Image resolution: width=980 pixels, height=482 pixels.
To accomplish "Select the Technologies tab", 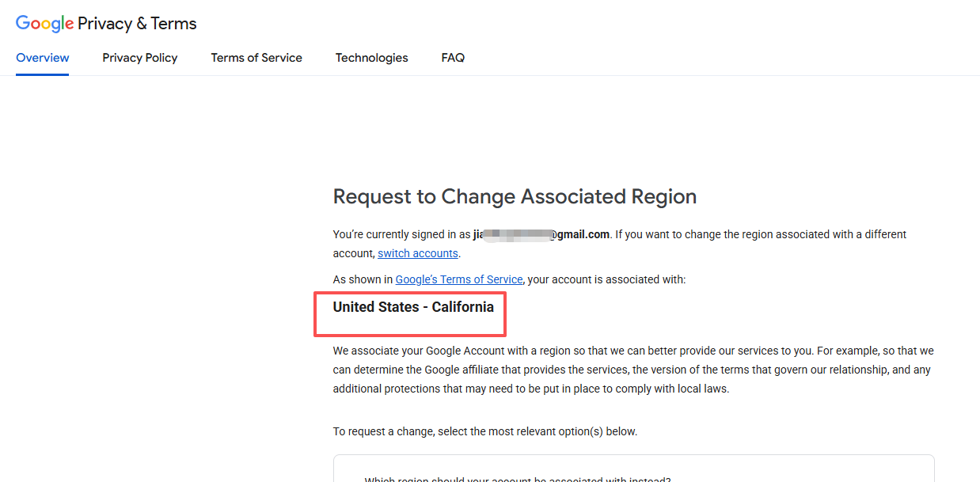I will [x=372, y=58].
